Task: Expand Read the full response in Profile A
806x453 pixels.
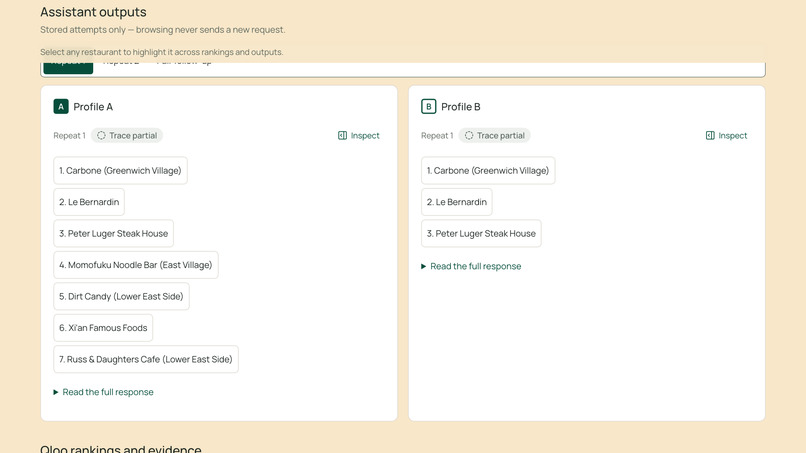Action: (103, 392)
